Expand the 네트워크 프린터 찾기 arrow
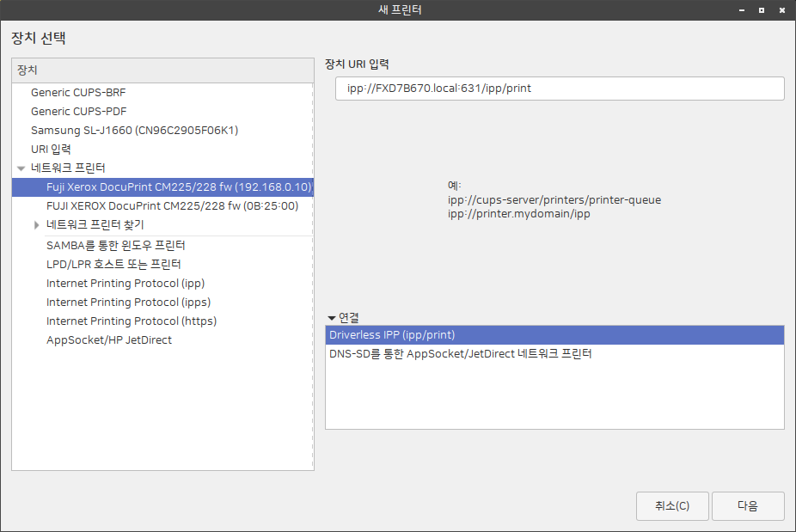Image resolution: width=796 pixels, height=532 pixels. click(37, 225)
